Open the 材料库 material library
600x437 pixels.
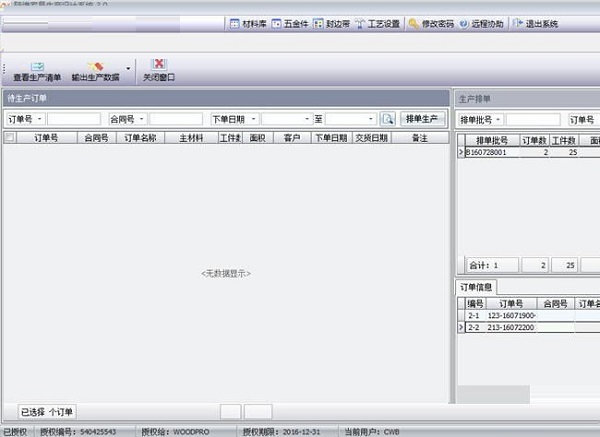pos(248,24)
